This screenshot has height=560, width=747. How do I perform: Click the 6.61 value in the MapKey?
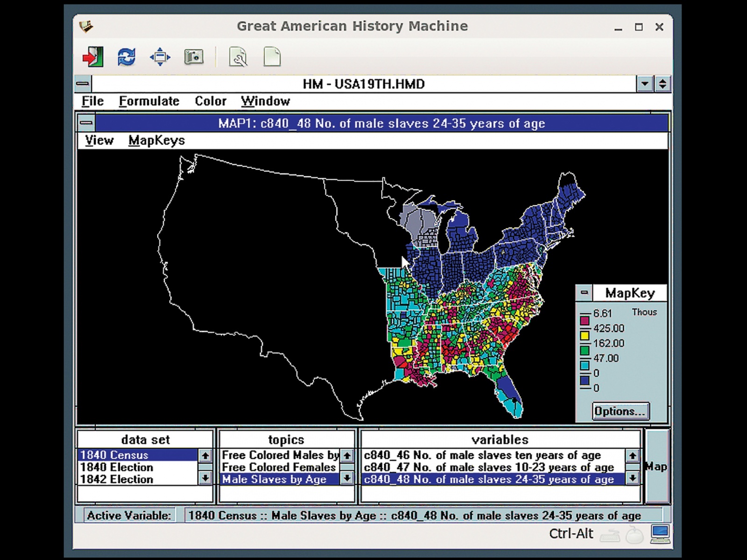602,314
